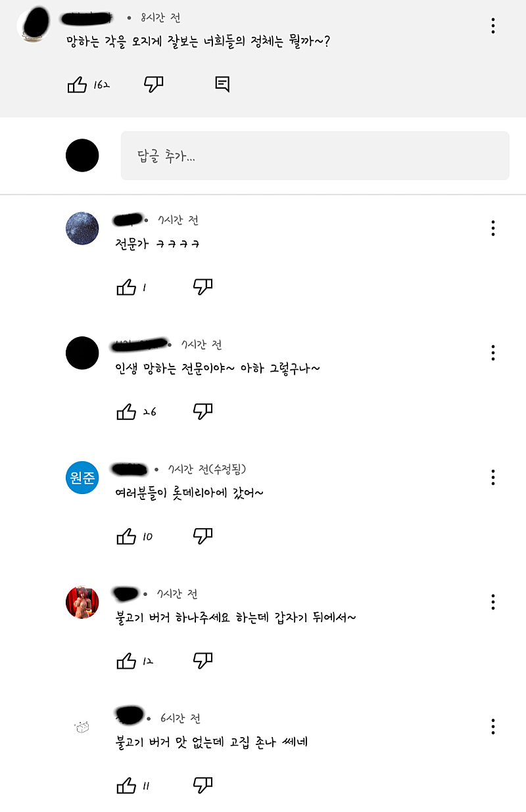
Task: Like the 전문가 ㅋㅋㅋㅋ reply
Action: point(126,287)
